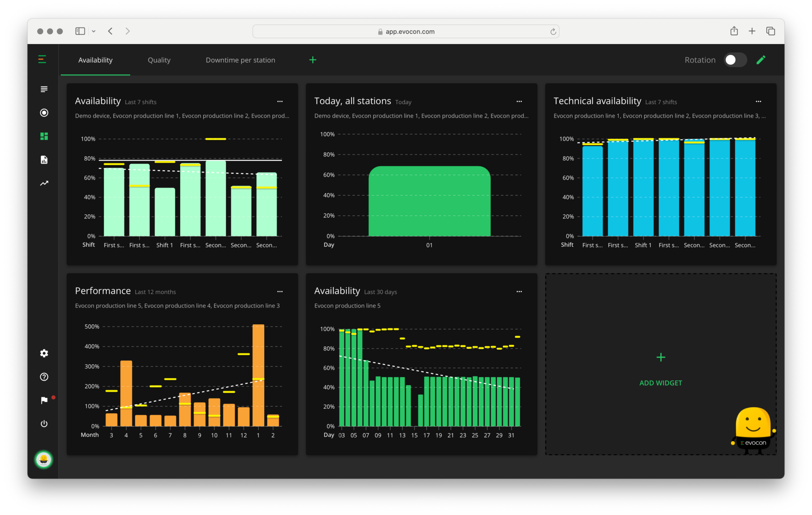This screenshot has width=812, height=515.
Task: Open the flag notifications icon
Action: 44,400
